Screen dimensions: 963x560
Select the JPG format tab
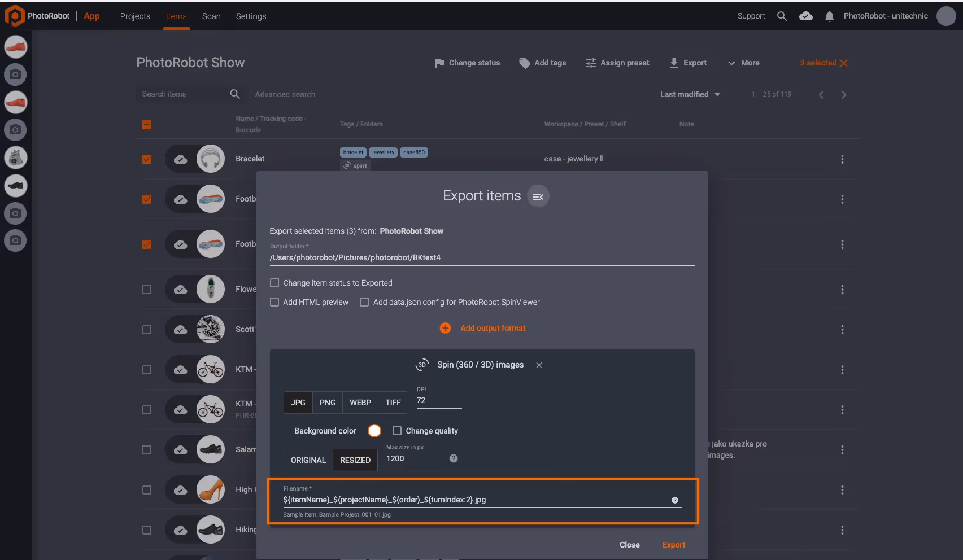pyautogui.click(x=298, y=403)
